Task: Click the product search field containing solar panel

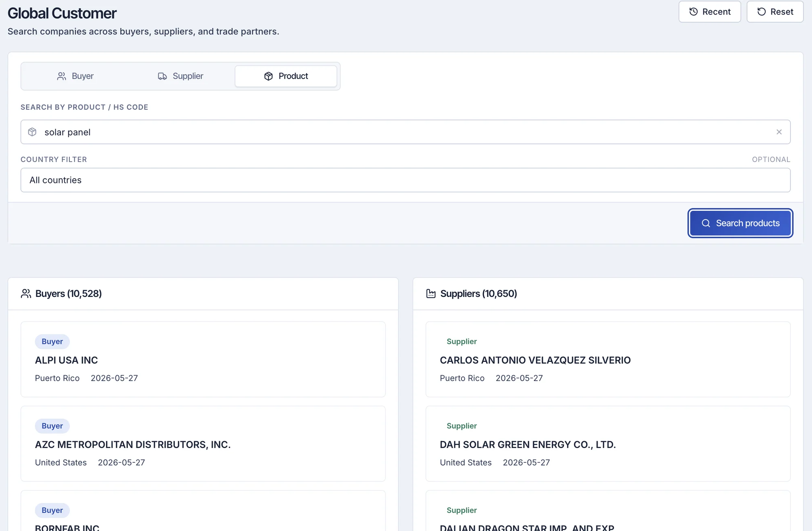Action: pos(405,132)
